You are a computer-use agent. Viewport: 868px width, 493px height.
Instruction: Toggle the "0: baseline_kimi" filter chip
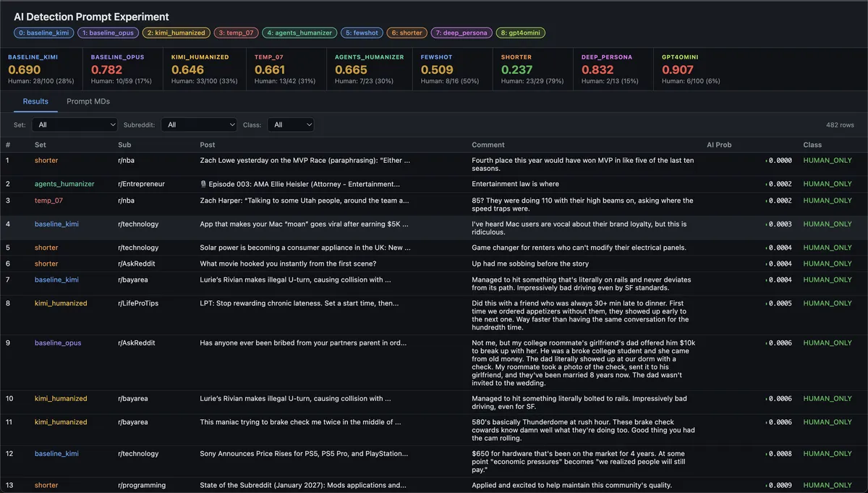tap(43, 33)
